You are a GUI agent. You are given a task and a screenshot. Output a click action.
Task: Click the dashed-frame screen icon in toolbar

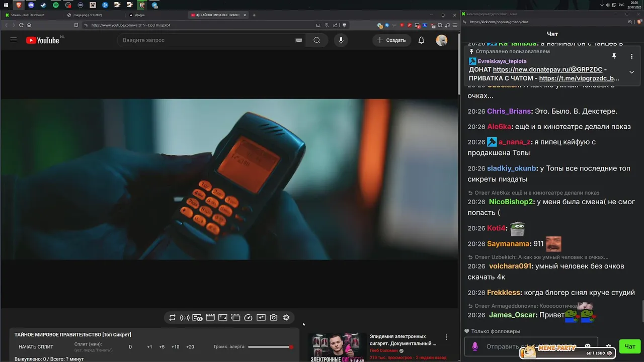click(x=235, y=318)
